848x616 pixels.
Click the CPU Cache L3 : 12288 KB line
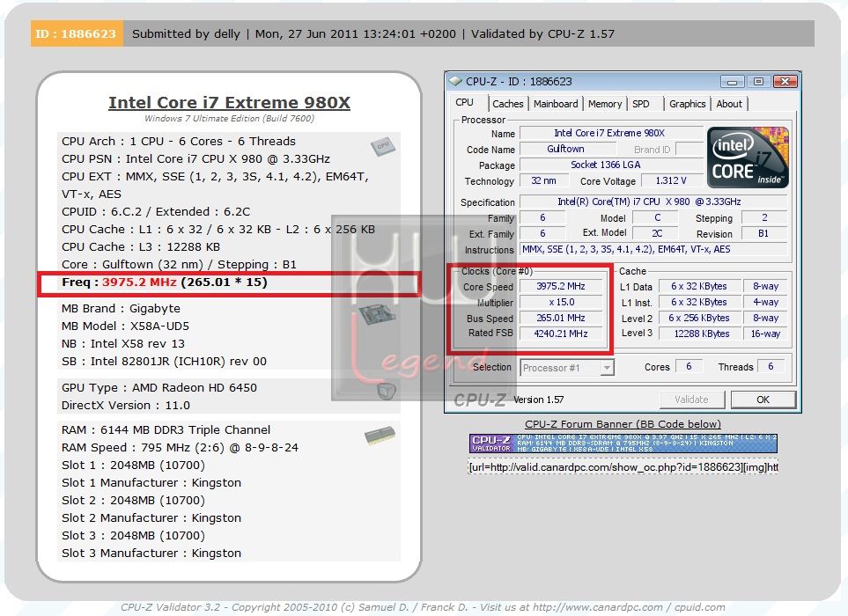pos(141,247)
